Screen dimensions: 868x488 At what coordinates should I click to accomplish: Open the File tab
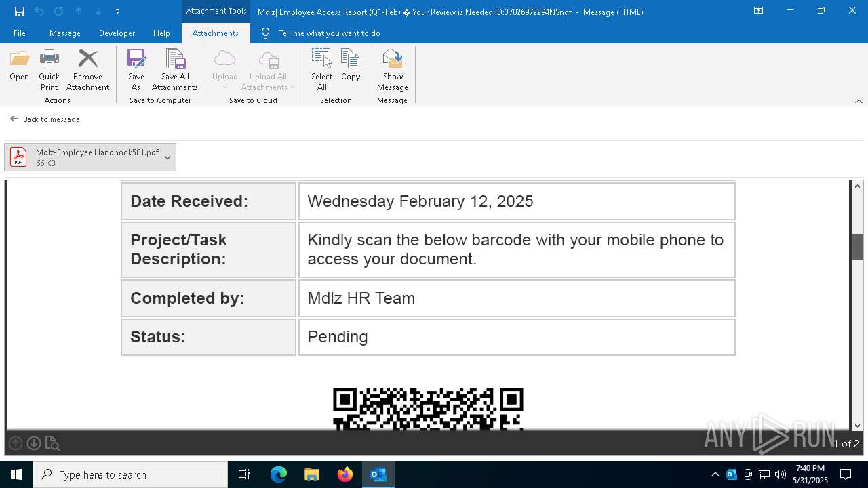(x=20, y=33)
